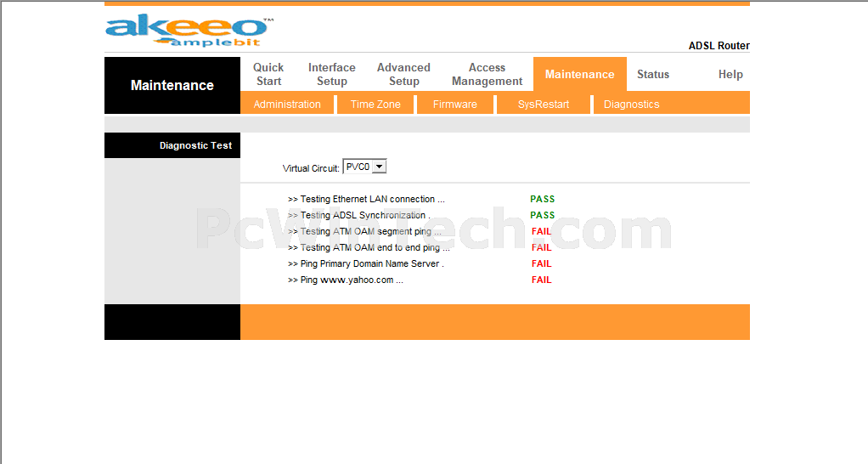Click 'Ping www.yahoo.com' text
The image size is (868, 464).
click(346, 280)
